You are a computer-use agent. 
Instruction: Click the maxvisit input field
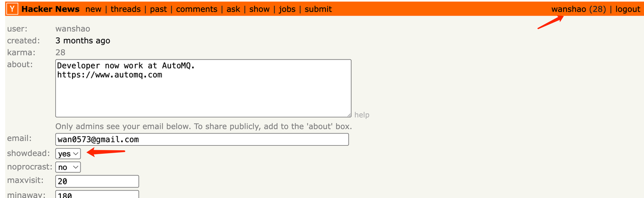(97, 181)
